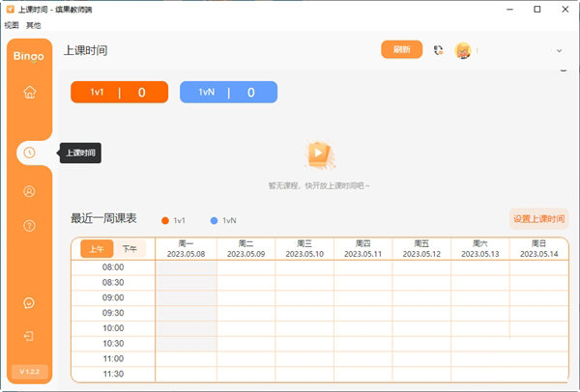Click the customer service headset icon
580x392 pixels.
pos(438,50)
